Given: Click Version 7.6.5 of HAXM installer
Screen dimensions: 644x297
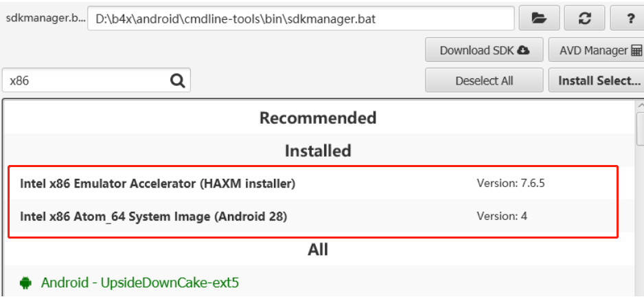Looking at the screenshot, I should 511,184.
